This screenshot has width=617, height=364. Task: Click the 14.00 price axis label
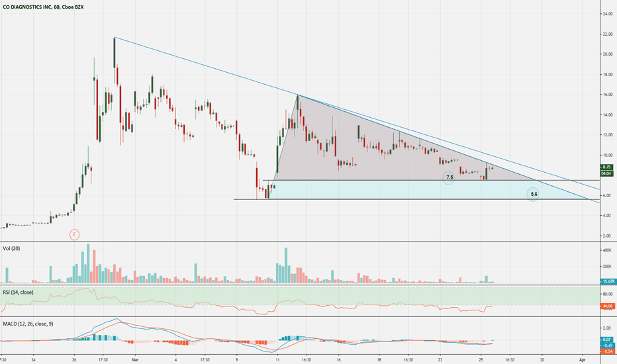(x=608, y=115)
